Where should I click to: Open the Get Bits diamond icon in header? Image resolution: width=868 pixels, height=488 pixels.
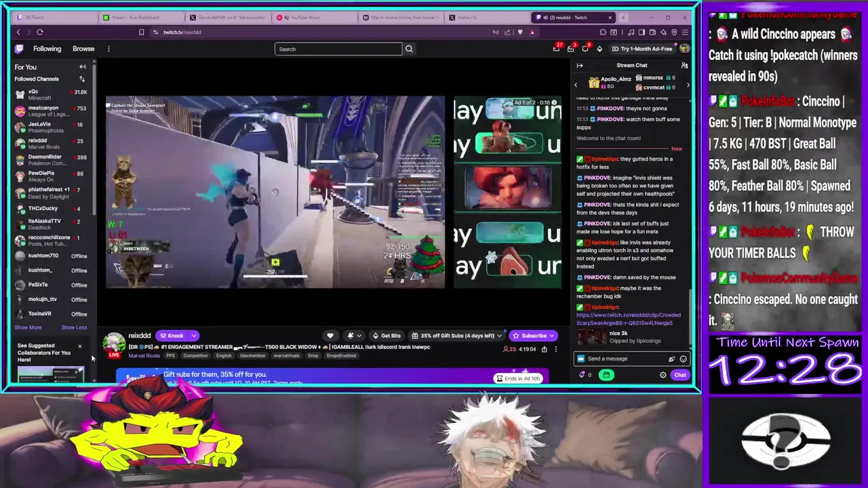[599, 49]
